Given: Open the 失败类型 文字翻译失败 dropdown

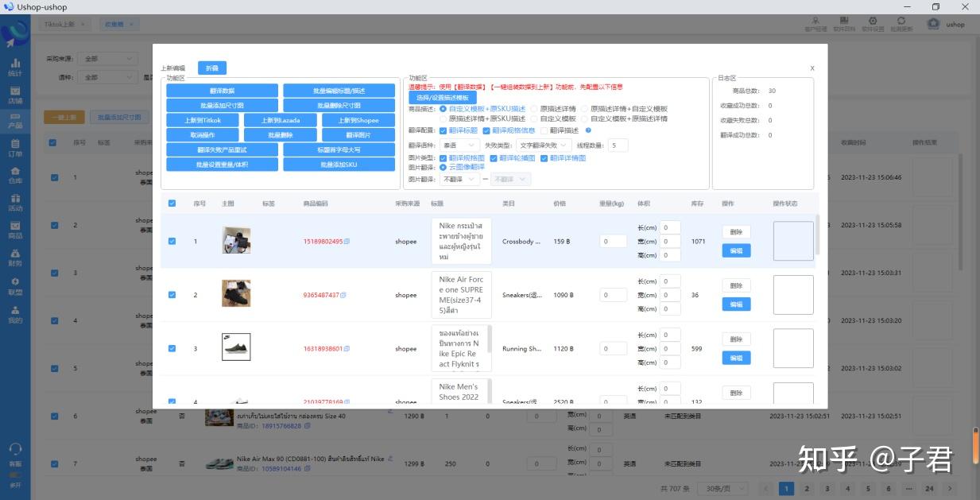Looking at the screenshot, I should [x=543, y=145].
